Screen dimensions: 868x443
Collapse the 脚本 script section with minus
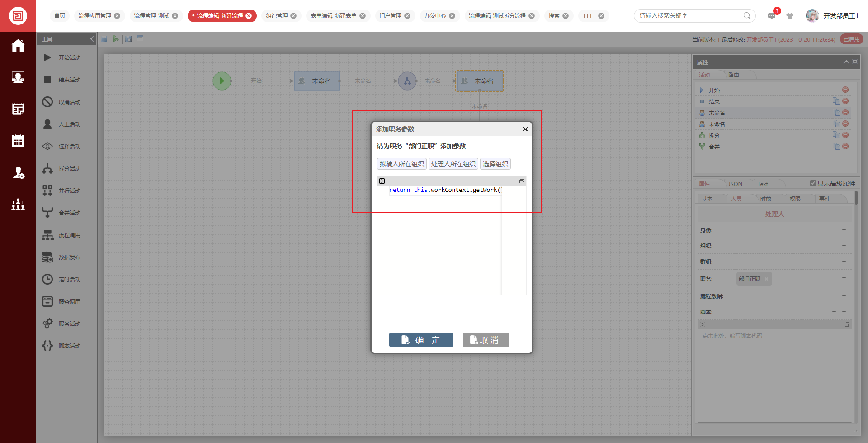834,312
